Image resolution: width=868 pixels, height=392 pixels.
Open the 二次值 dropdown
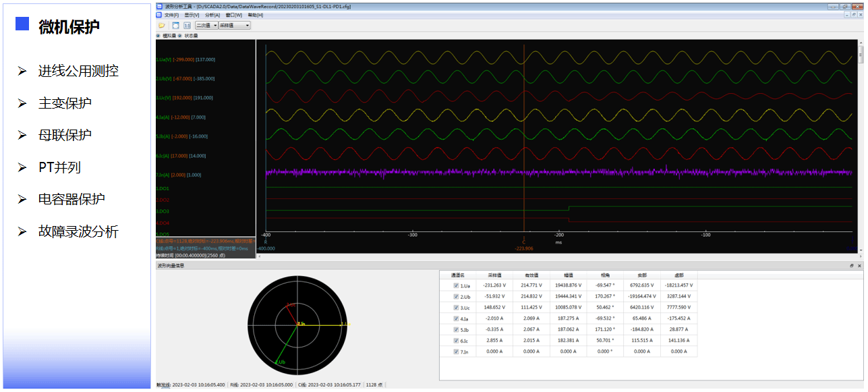pos(205,25)
